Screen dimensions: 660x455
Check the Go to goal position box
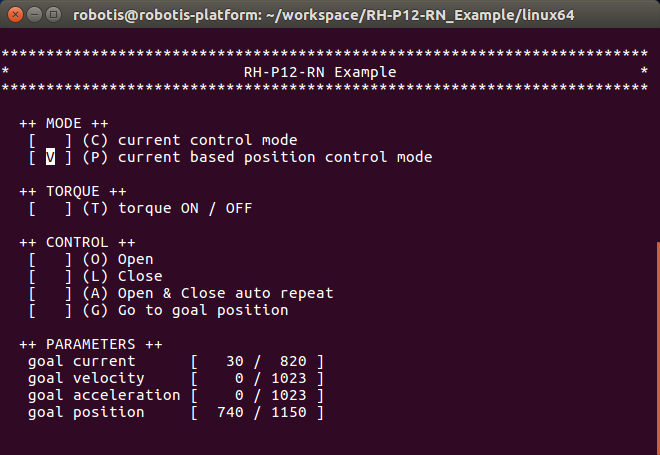[50, 310]
